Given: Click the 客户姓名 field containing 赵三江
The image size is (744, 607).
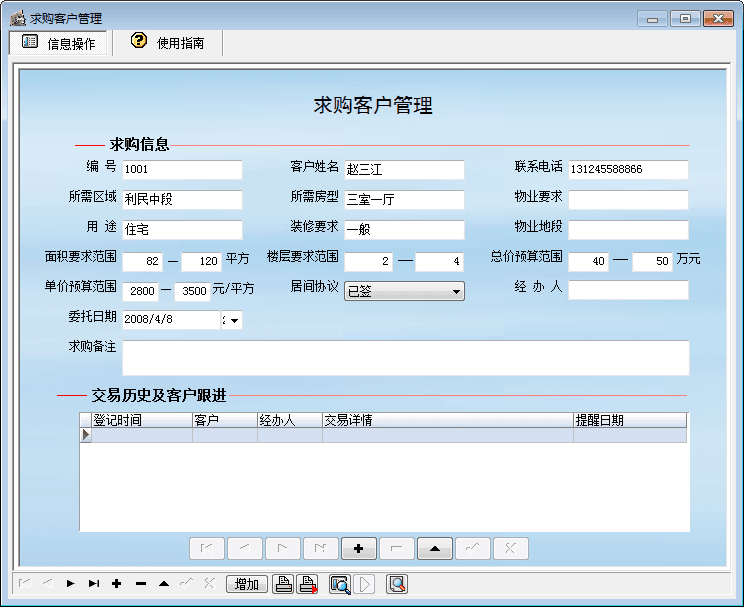Looking at the screenshot, I should [x=404, y=170].
